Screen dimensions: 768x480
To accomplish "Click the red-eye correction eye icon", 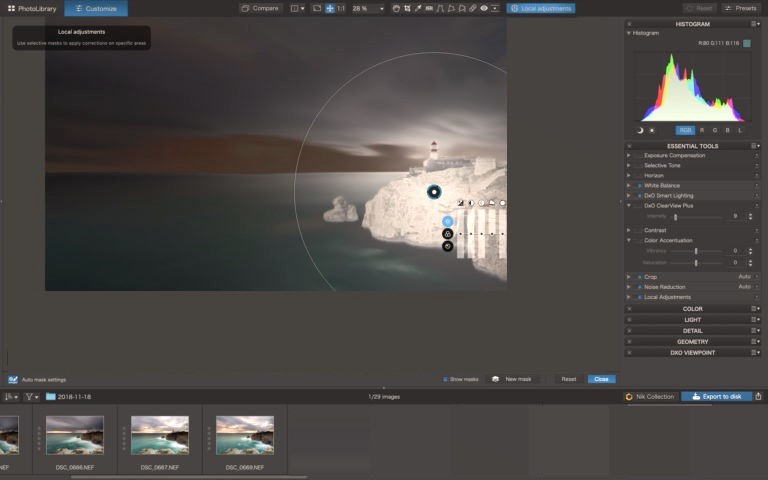I will tap(483, 8).
